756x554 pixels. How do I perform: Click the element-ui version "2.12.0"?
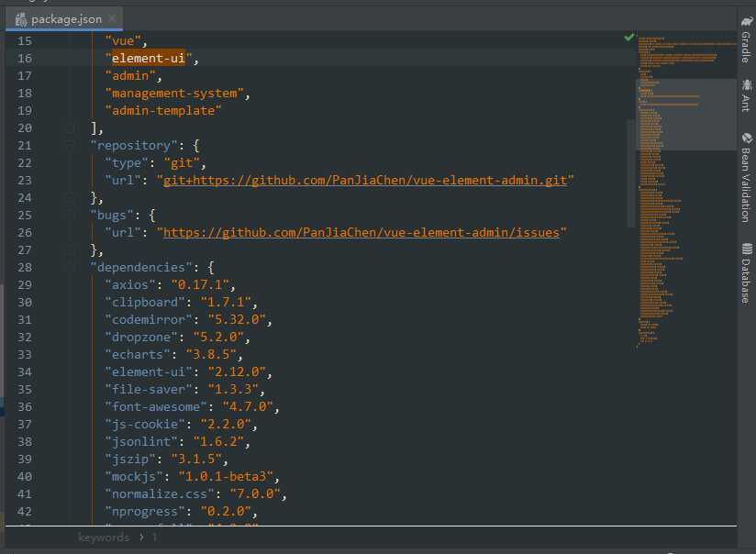point(237,372)
